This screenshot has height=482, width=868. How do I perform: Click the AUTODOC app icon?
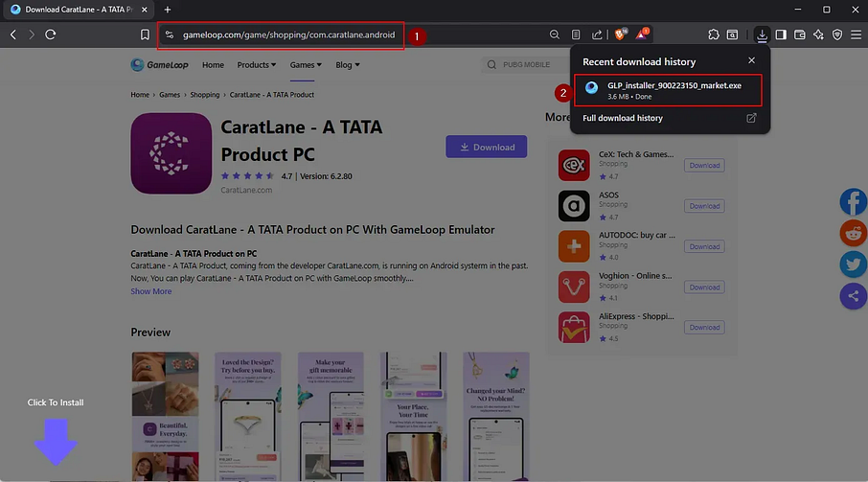574,246
